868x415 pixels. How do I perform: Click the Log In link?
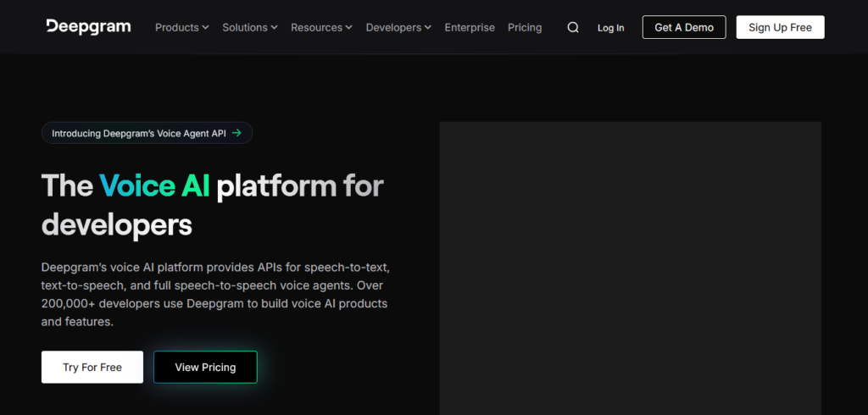pos(610,28)
